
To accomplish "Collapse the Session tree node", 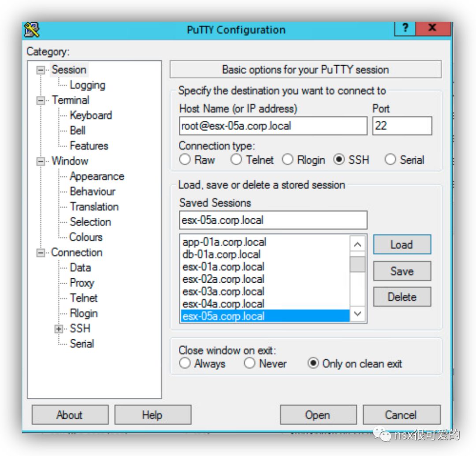I will pos(41,70).
